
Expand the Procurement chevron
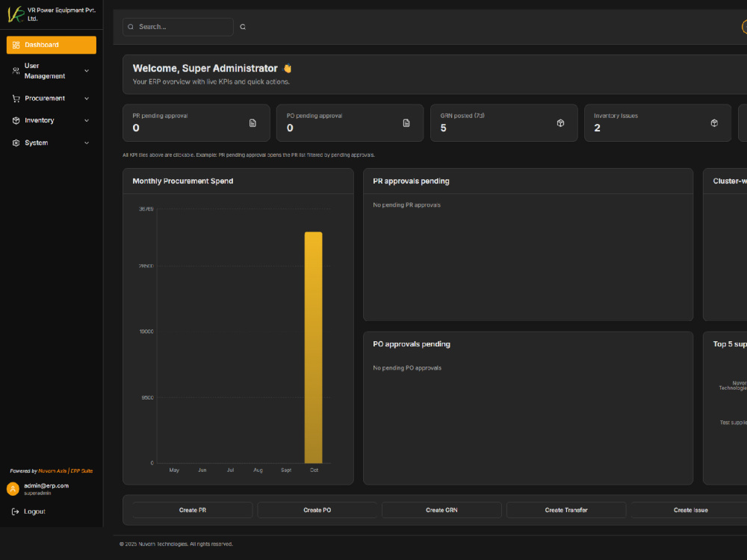tap(87, 99)
